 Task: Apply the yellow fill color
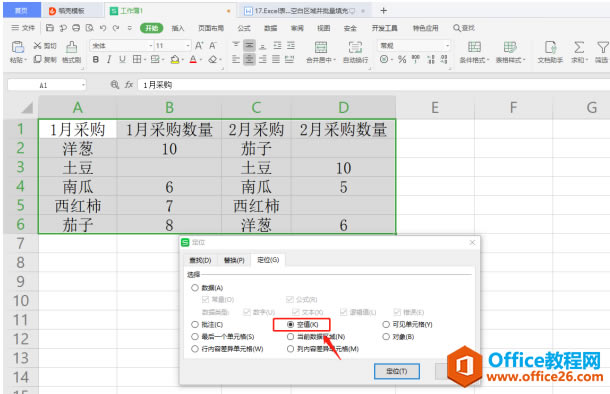[x=175, y=60]
